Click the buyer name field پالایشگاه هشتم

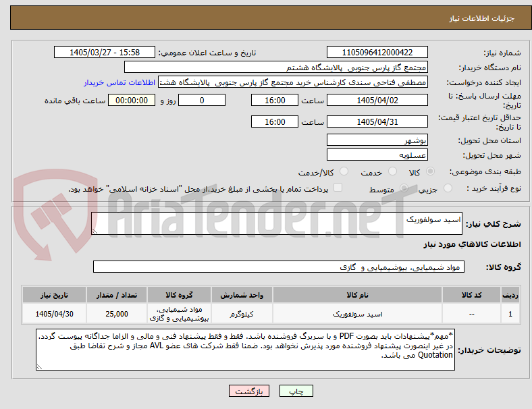(276, 67)
